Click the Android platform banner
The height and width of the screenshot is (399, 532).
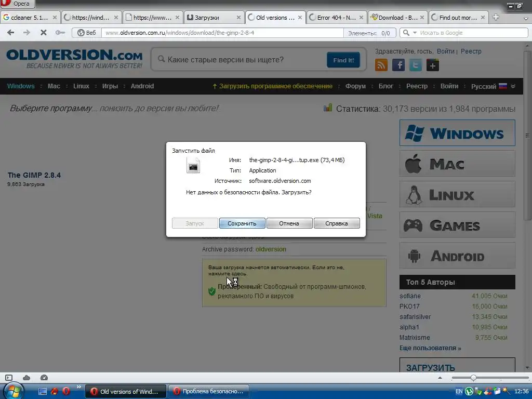tap(457, 256)
